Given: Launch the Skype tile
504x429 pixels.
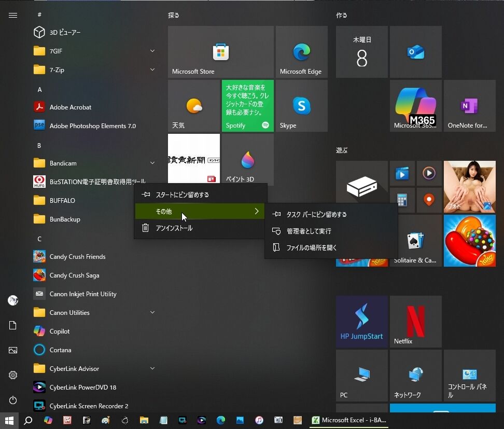Looking at the screenshot, I should pyautogui.click(x=301, y=106).
